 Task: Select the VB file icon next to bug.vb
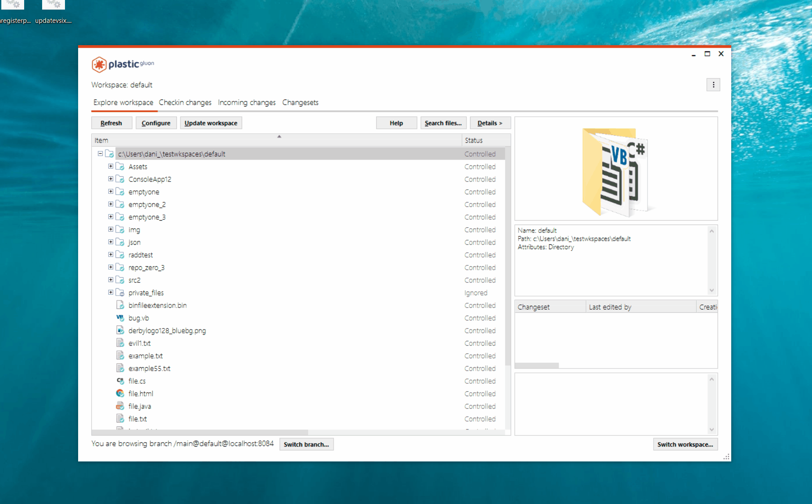120,318
